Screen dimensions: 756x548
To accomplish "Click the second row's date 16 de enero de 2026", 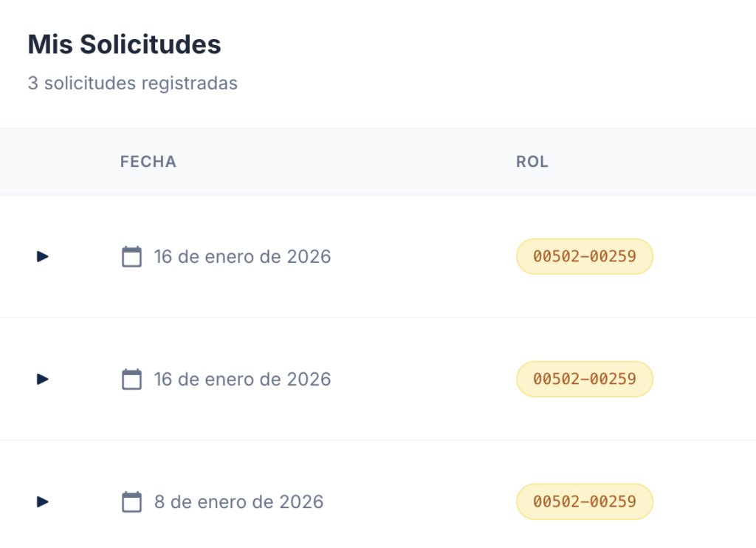I will [242, 380].
